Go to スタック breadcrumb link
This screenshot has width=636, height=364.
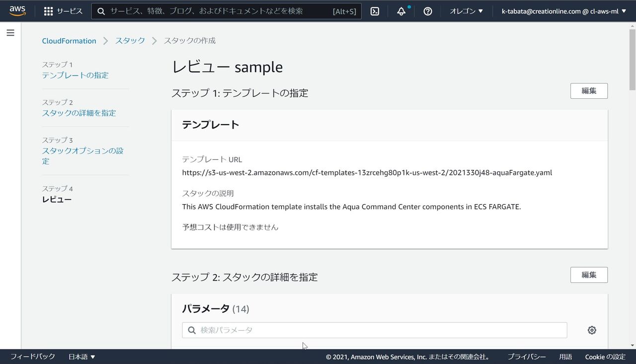point(130,41)
